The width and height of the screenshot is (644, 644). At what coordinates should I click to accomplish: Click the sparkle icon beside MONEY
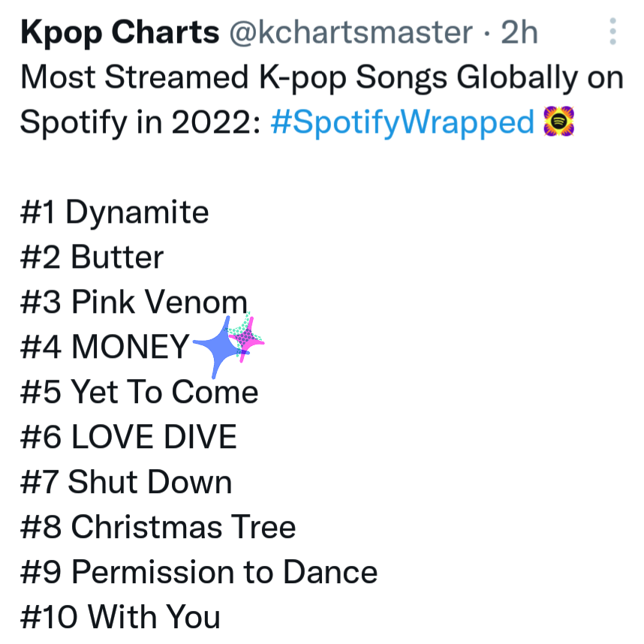(228, 345)
